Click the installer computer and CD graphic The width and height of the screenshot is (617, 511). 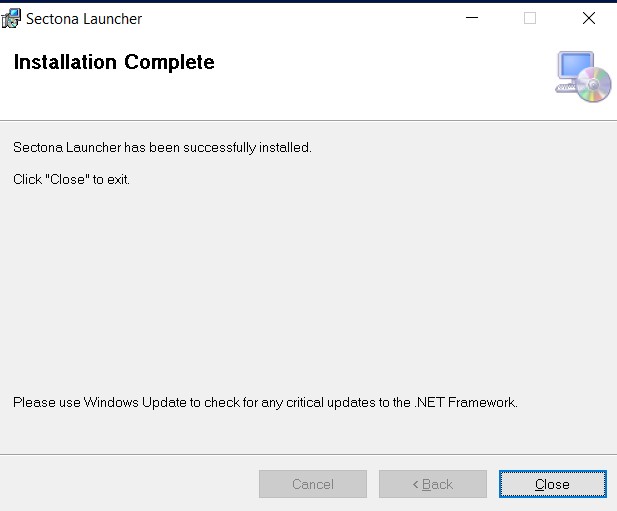coord(583,76)
